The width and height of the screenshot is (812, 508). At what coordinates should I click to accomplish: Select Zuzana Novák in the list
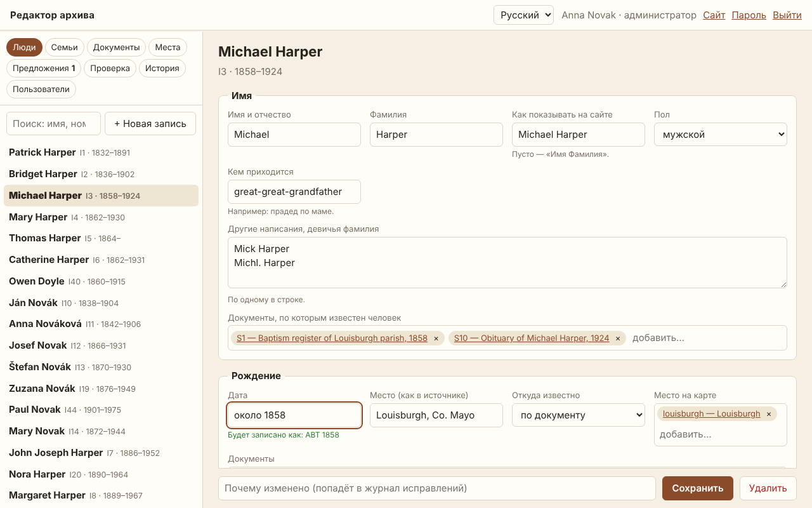click(x=101, y=389)
